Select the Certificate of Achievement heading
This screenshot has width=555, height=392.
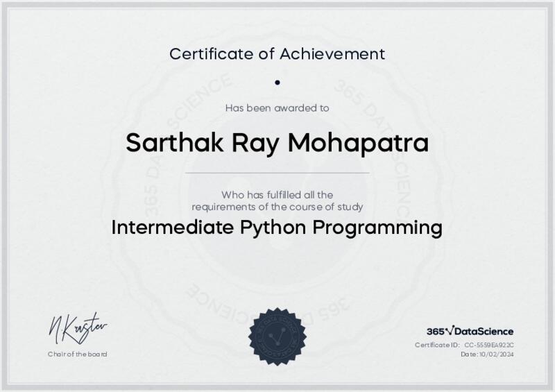(x=277, y=53)
